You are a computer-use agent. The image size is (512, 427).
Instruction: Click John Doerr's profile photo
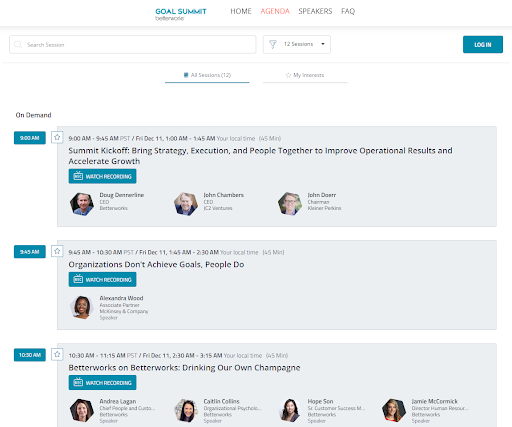(290, 204)
